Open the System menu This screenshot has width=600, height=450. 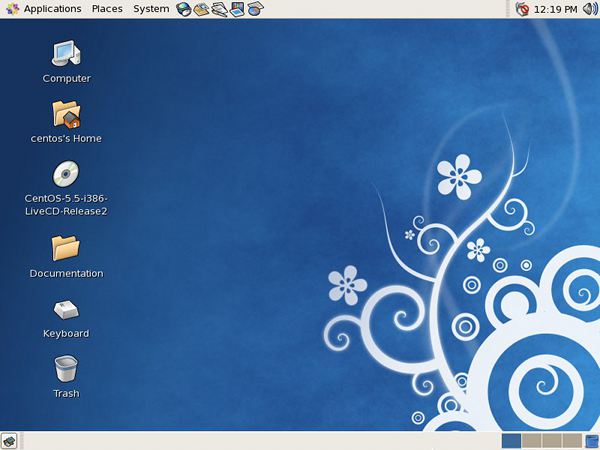pos(151,9)
